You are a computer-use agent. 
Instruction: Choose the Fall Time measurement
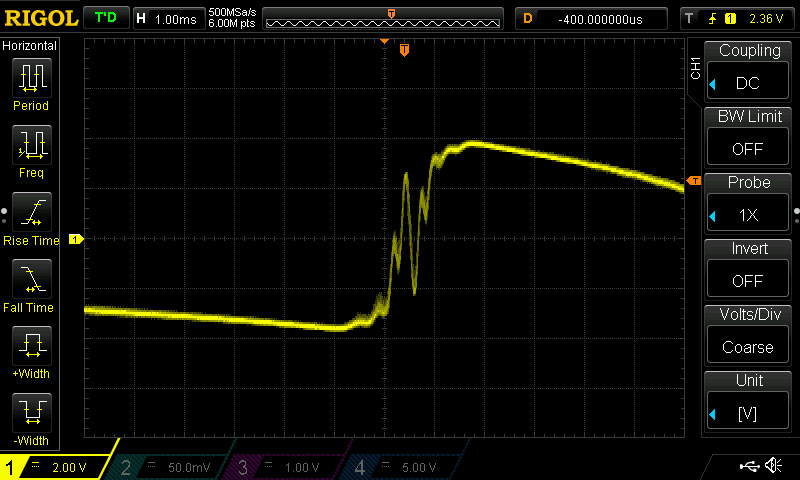(x=31, y=285)
